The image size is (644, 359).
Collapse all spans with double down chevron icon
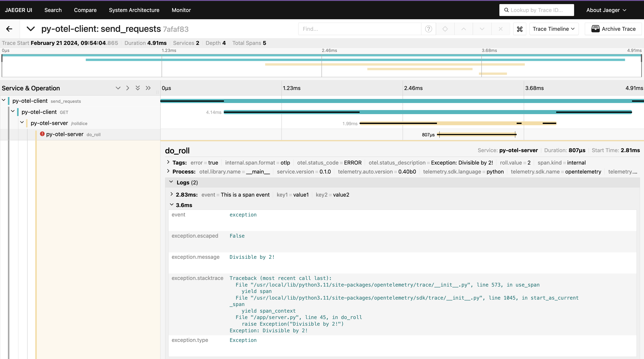(138, 88)
